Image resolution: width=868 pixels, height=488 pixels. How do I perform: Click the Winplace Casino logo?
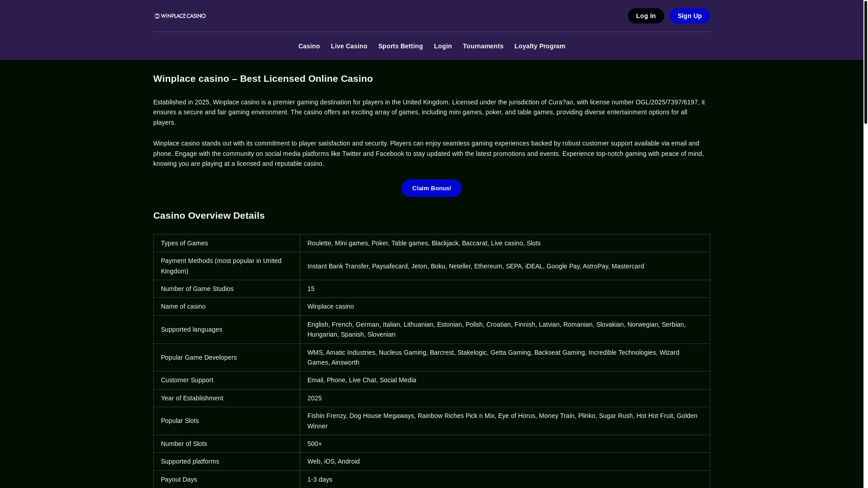click(x=180, y=16)
